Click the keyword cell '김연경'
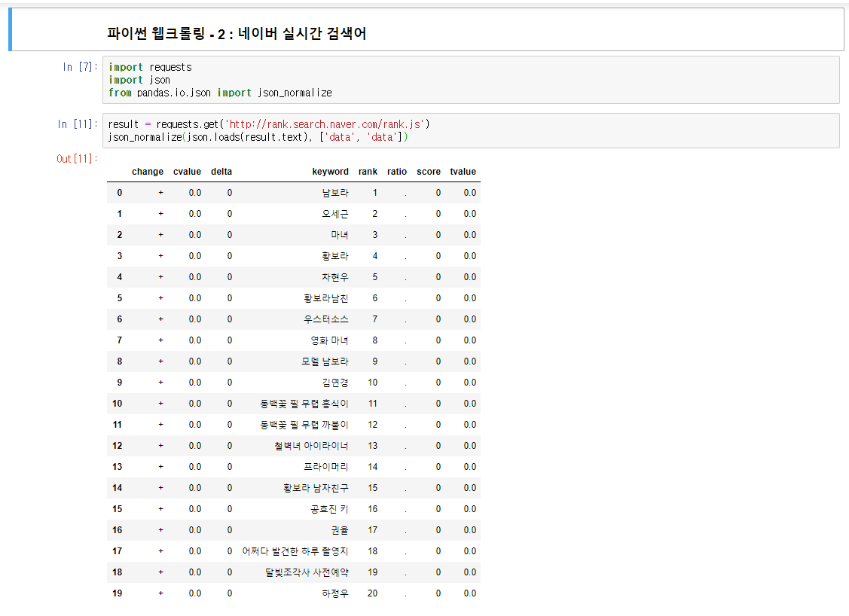849x616 pixels. tap(335, 383)
